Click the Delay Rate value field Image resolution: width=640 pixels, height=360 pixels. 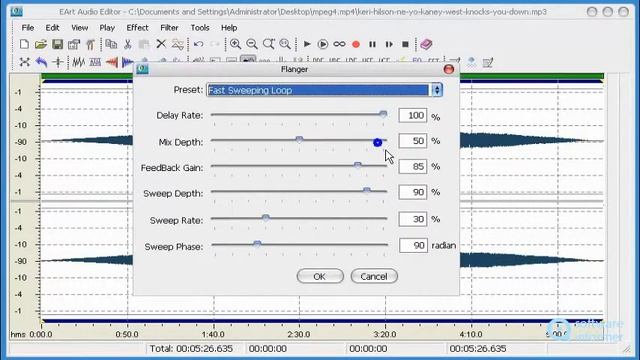413,116
